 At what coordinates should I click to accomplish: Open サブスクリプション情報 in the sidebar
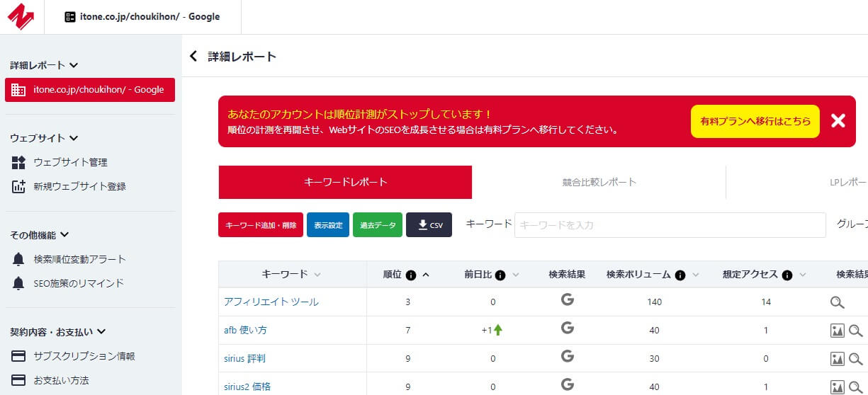click(x=84, y=356)
